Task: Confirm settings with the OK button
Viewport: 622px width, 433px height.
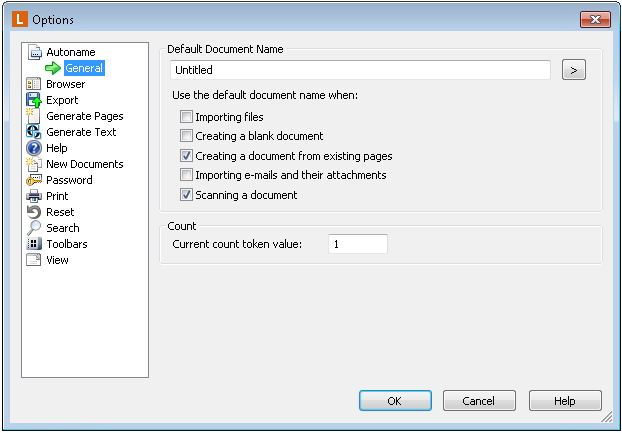Action: point(395,401)
